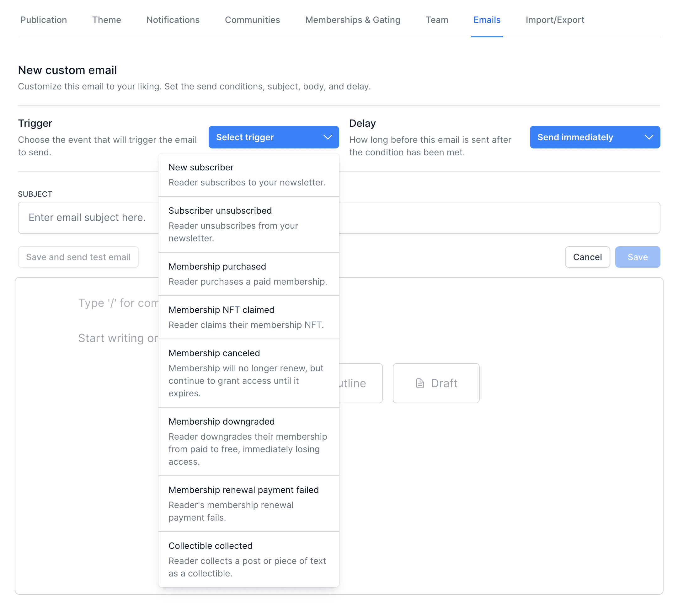
Task: Open the Publication settings tab
Action: click(x=44, y=20)
